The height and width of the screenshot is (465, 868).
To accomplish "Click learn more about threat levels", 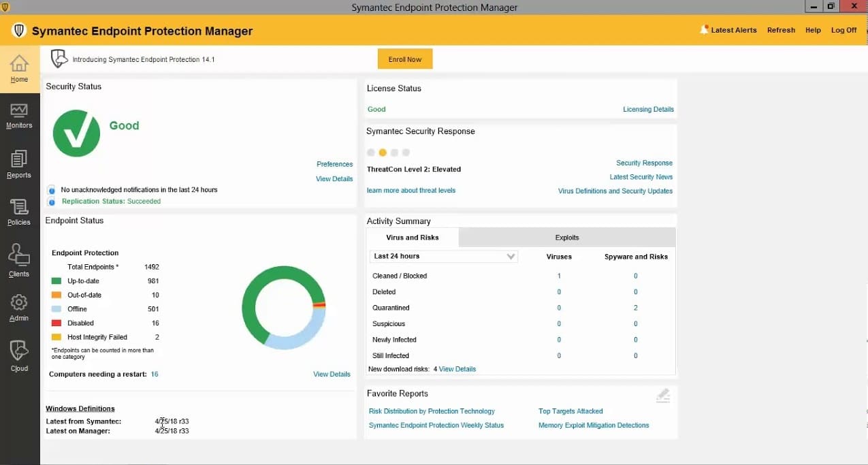I will tap(411, 191).
